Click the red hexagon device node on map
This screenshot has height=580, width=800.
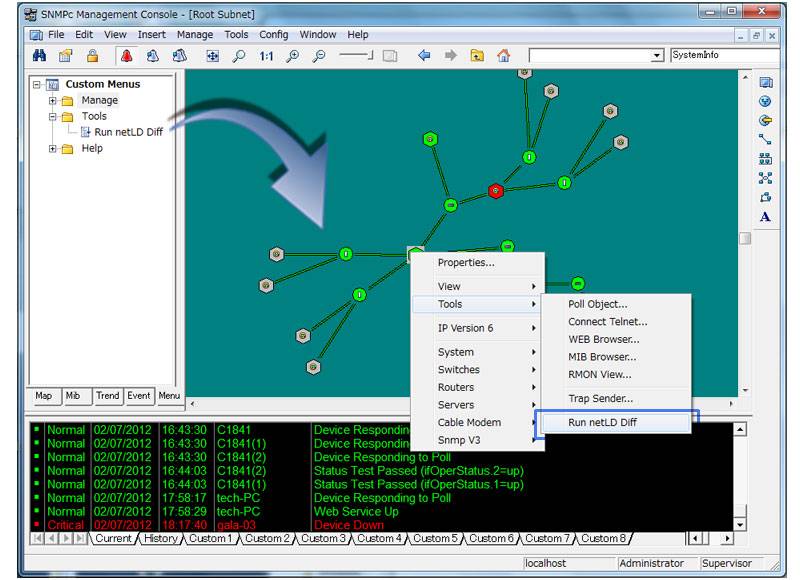pos(495,190)
